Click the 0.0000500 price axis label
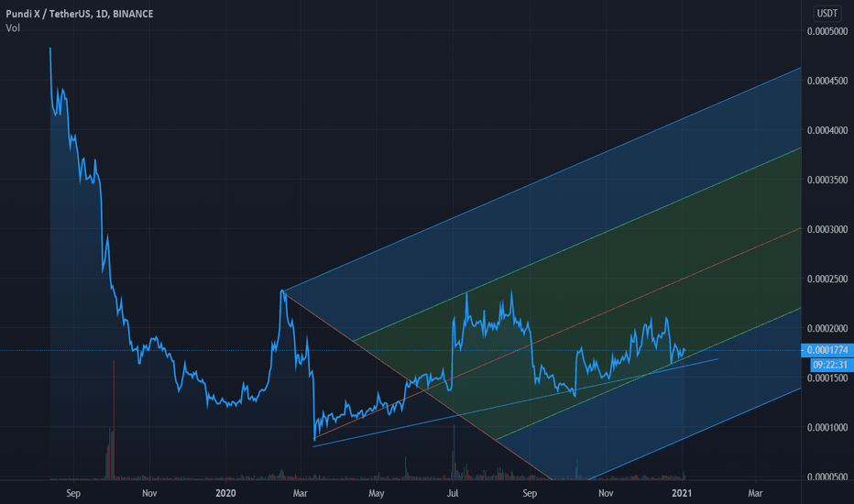This screenshot has height=504, width=854. (827, 477)
